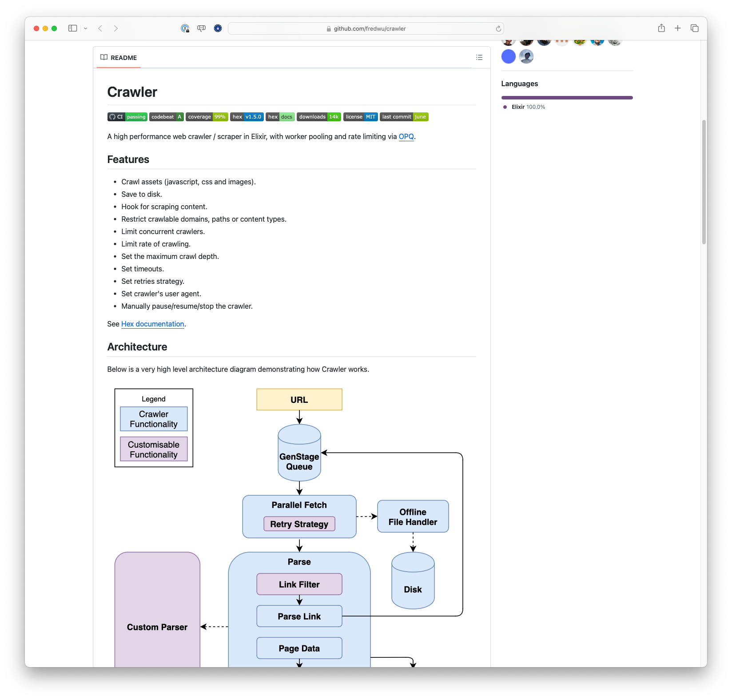Open a new tab with the plus icon
The height and width of the screenshot is (700, 732).
[677, 28]
